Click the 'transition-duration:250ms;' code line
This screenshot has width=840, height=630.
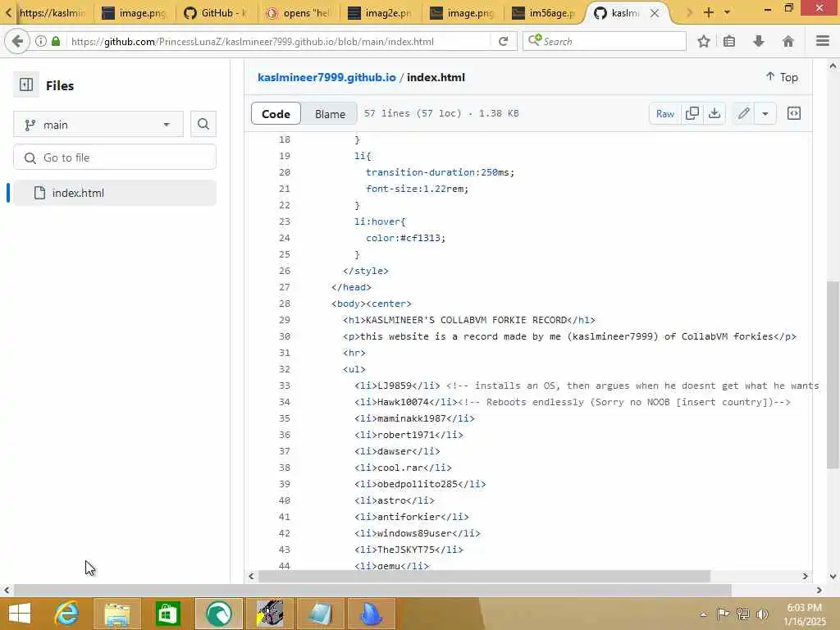(440, 172)
